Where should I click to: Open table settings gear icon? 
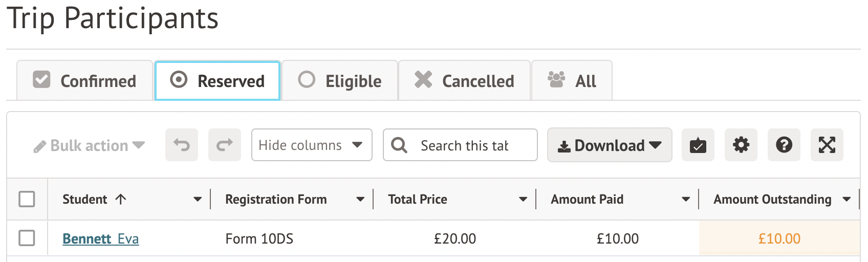tap(741, 145)
